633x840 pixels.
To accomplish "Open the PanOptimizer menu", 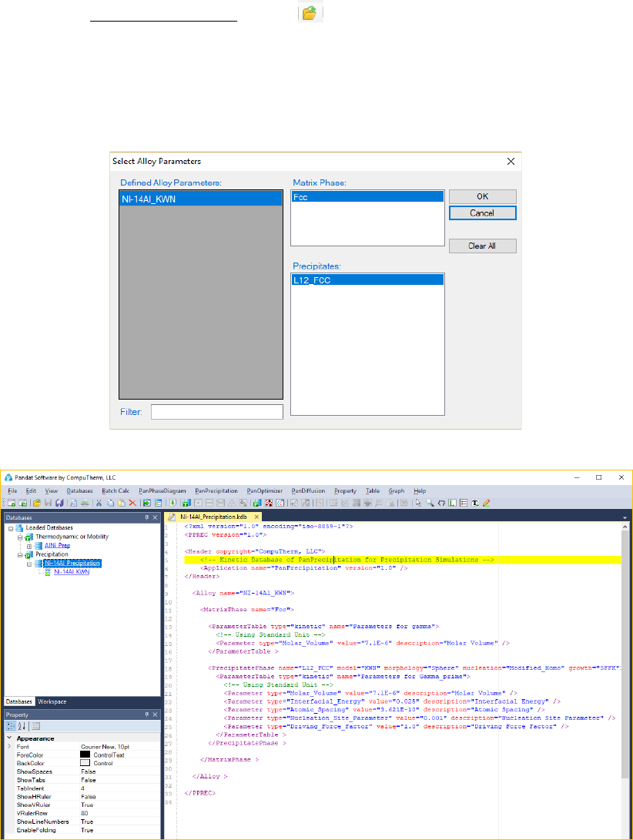I will point(265,490).
